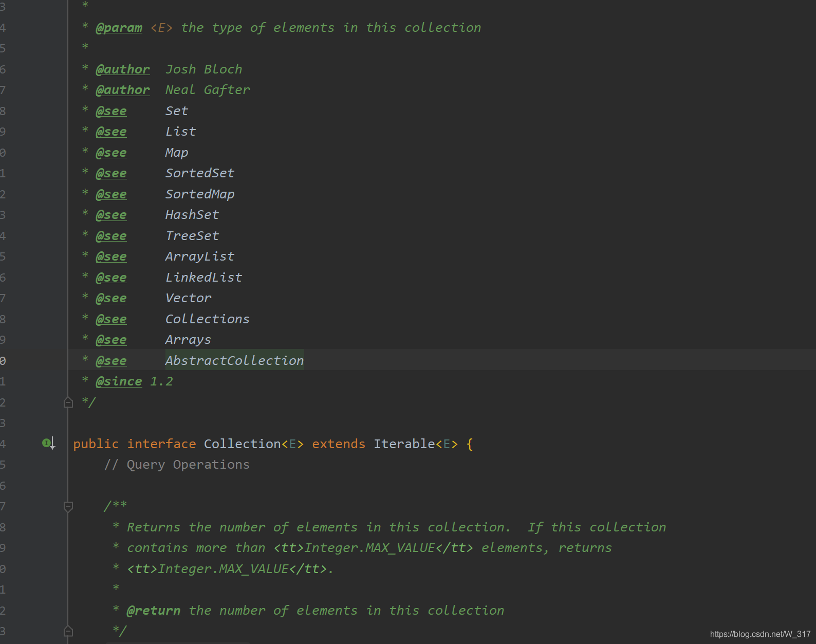Click the author name Josh Bloch
This screenshot has height=644, width=816.
tap(203, 69)
